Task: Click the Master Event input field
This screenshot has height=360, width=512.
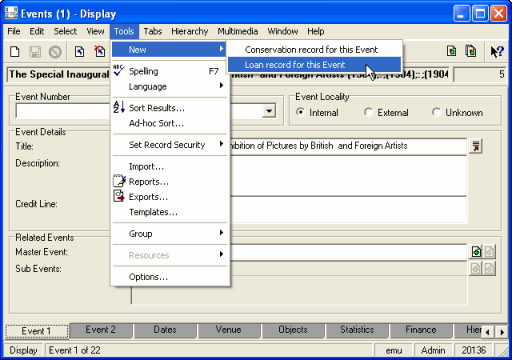Action: point(349,252)
